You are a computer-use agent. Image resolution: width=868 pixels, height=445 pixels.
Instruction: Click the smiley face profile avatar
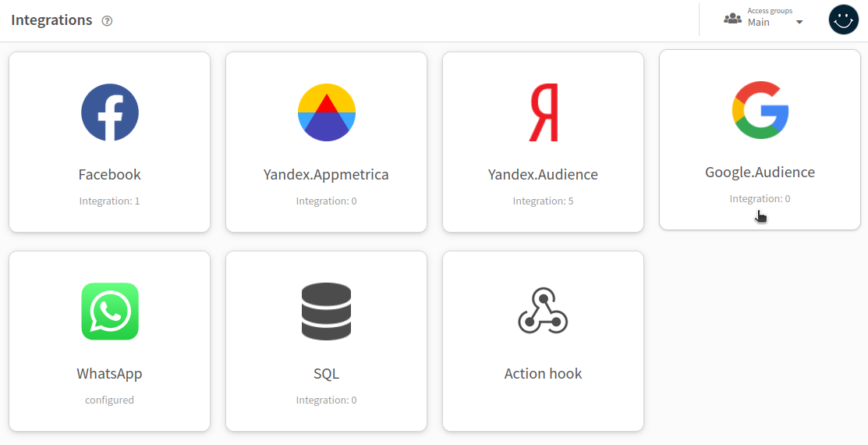click(843, 20)
